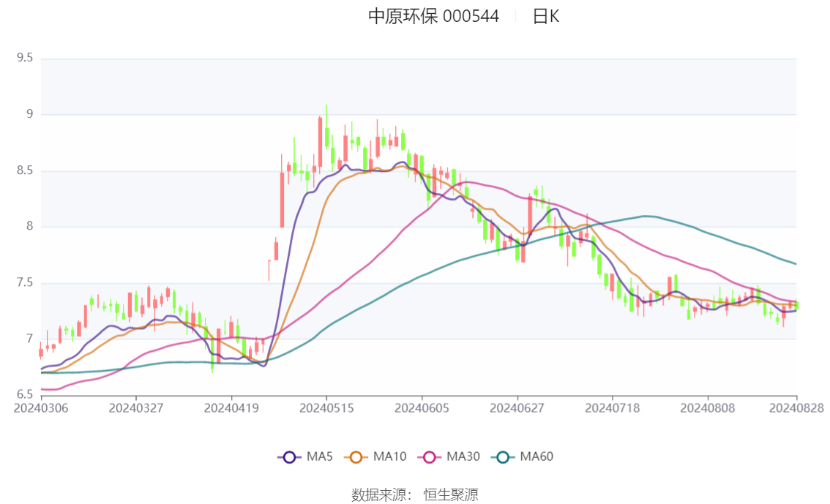The height and width of the screenshot is (504, 830).
Task: Click the x-axis date 20240515
Action: pyautogui.click(x=326, y=408)
